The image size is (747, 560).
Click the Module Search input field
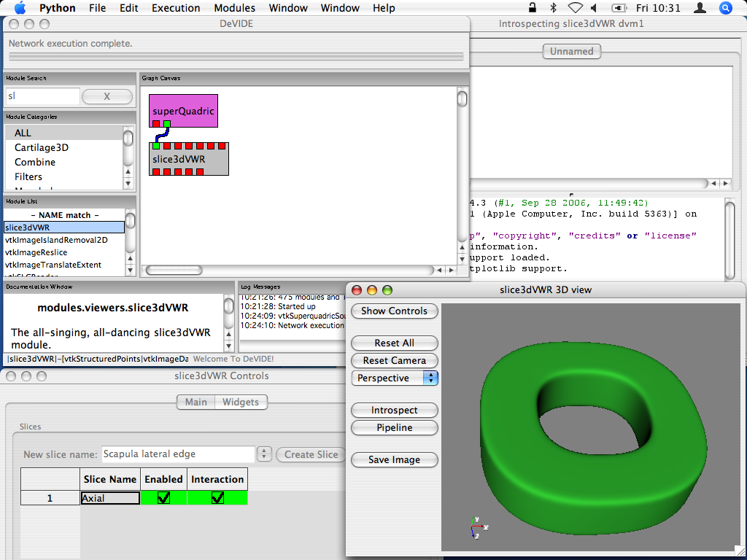pos(42,96)
